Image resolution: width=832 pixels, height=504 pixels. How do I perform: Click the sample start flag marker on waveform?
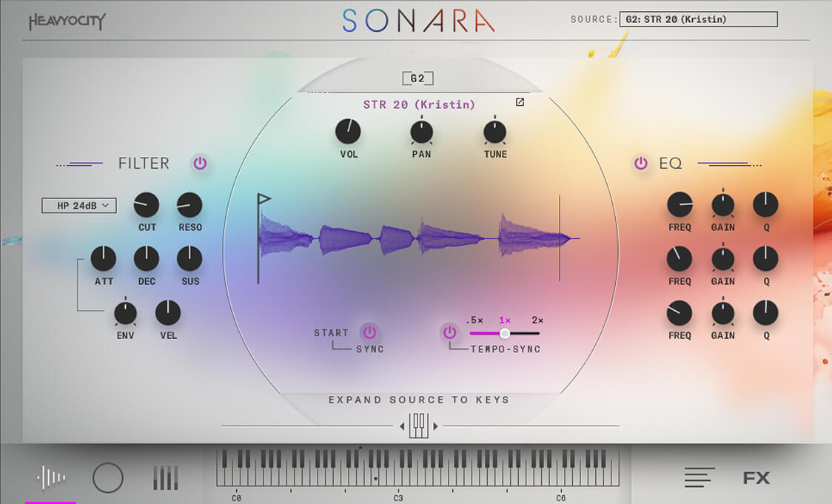(264, 199)
